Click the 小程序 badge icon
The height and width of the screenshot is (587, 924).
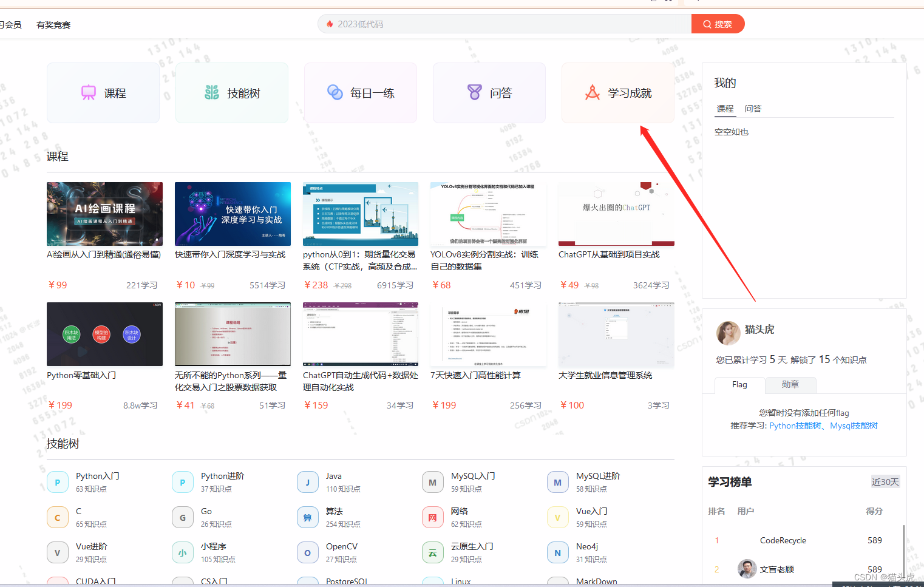pyautogui.click(x=183, y=553)
